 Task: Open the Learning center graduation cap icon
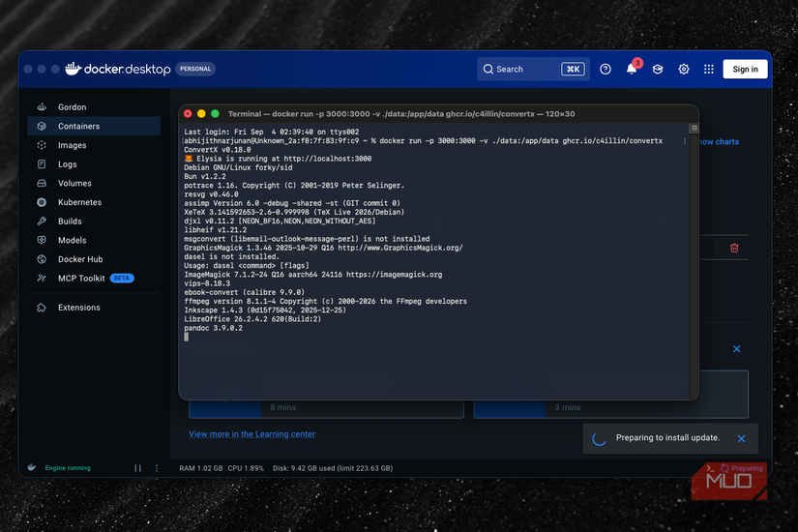(x=658, y=70)
